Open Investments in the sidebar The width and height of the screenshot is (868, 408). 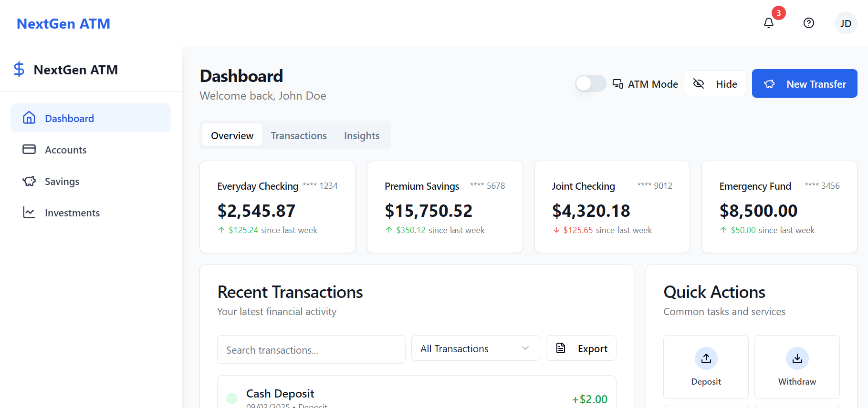coord(91,213)
